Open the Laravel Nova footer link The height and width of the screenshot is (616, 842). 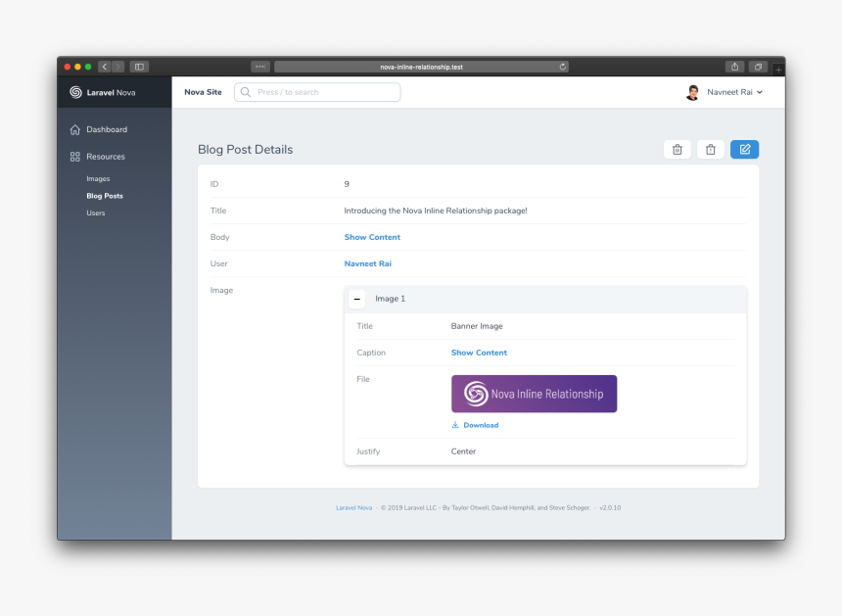(x=353, y=507)
